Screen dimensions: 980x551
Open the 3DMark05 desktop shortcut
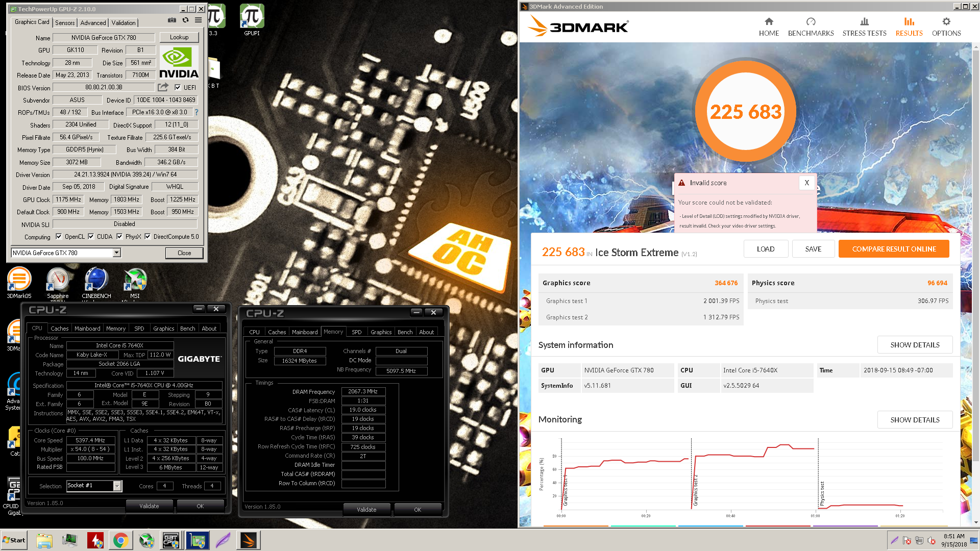[19, 283]
